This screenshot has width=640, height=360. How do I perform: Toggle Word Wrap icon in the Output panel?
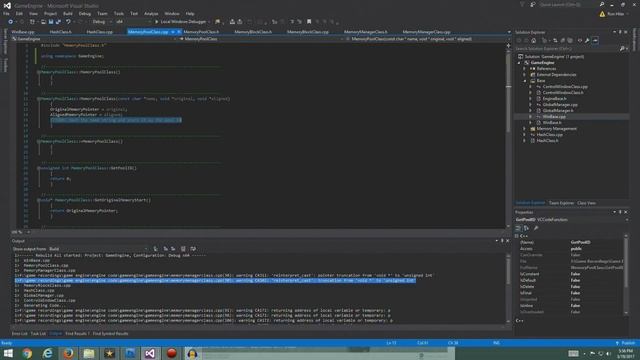(193, 249)
